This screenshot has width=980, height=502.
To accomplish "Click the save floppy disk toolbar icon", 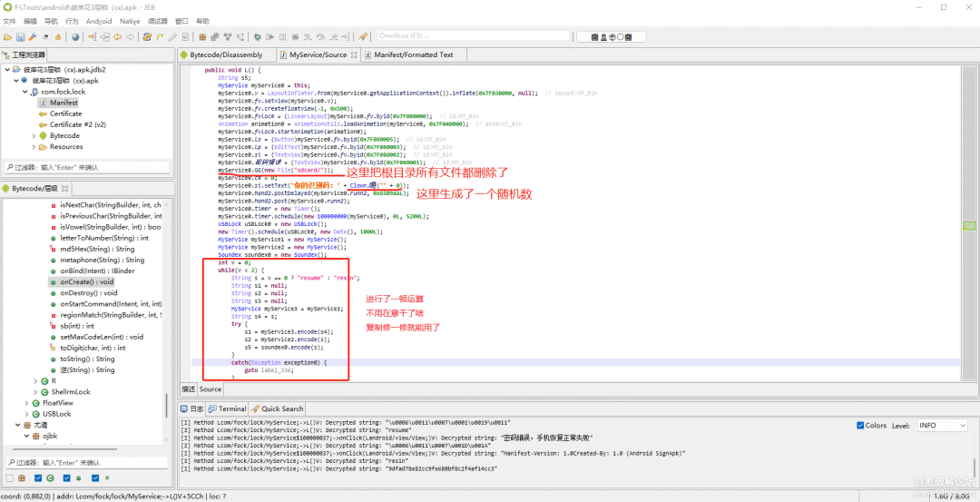I will coord(21,37).
